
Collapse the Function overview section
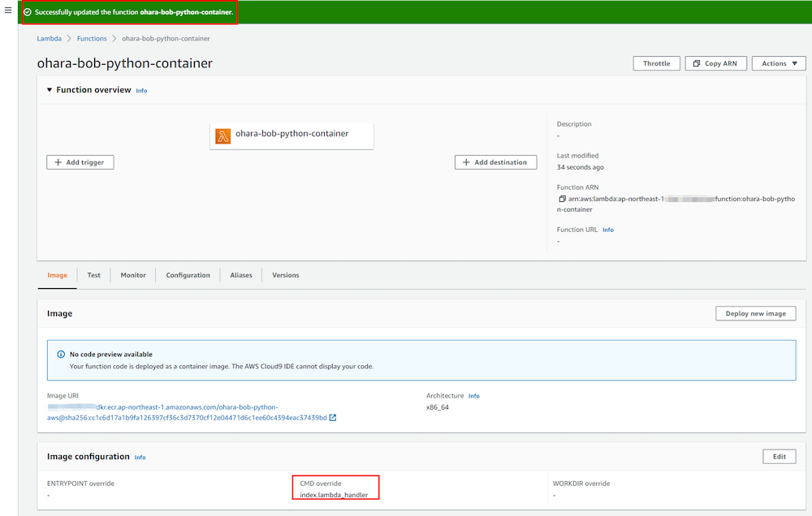pyautogui.click(x=50, y=90)
